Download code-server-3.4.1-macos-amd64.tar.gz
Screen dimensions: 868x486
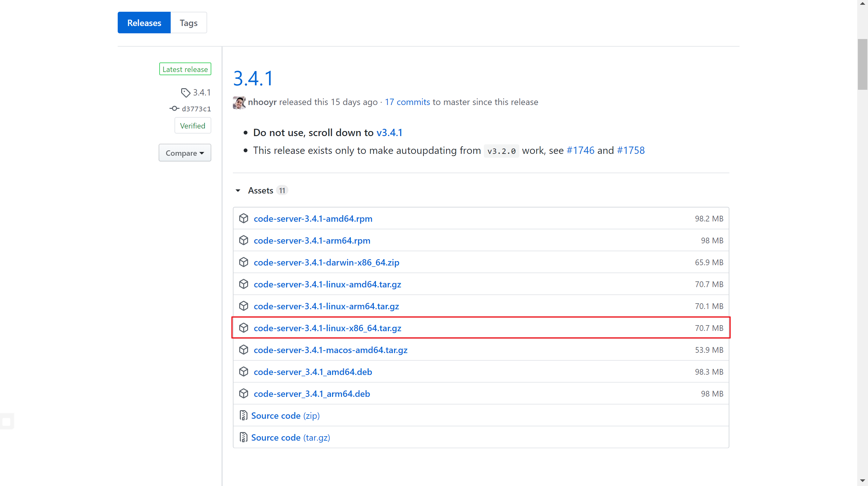pos(330,350)
